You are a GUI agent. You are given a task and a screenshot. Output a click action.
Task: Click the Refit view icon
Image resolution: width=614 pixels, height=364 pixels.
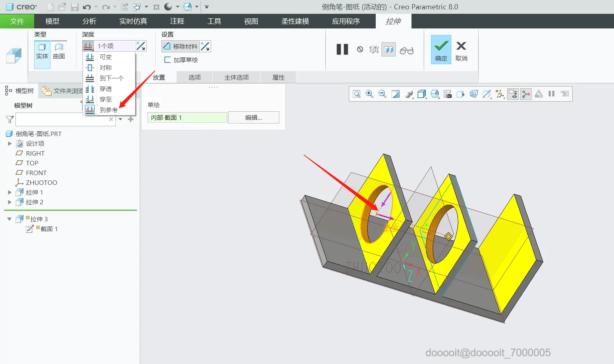point(357,94)
